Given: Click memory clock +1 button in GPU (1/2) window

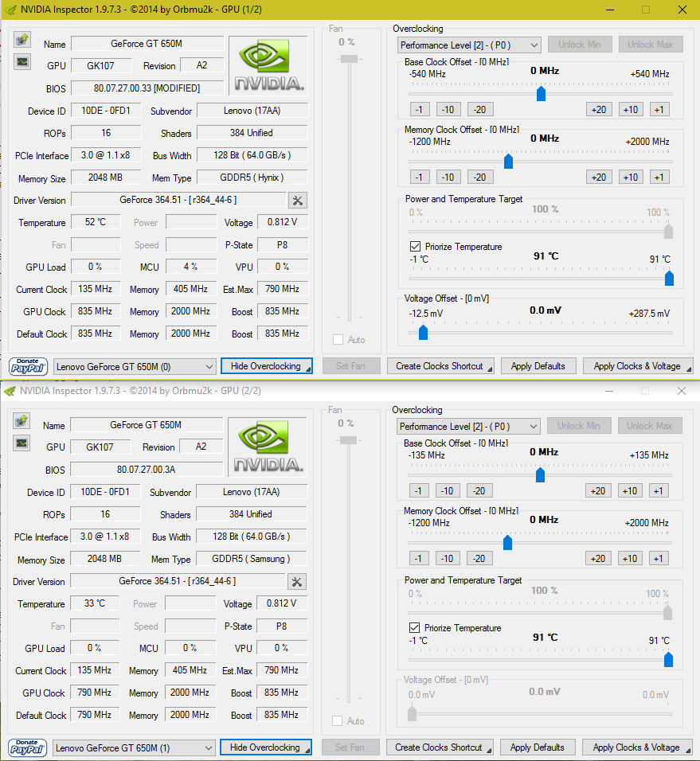Looking at the screenshot, I should tap(659, 178).
